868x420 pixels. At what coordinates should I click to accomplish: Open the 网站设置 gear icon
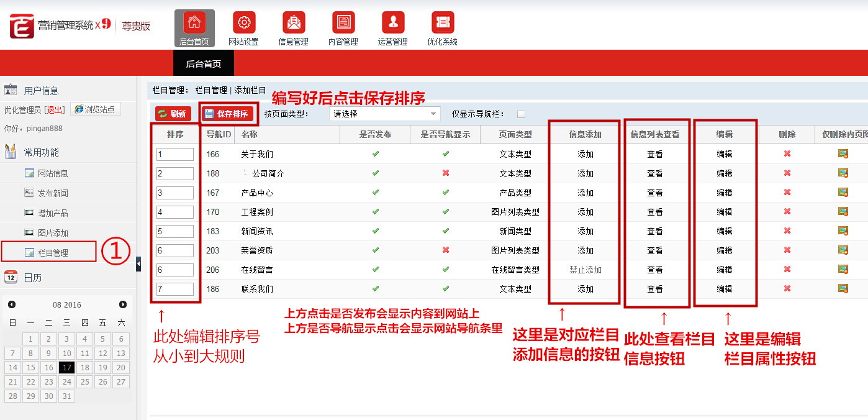tap(244, 23)
